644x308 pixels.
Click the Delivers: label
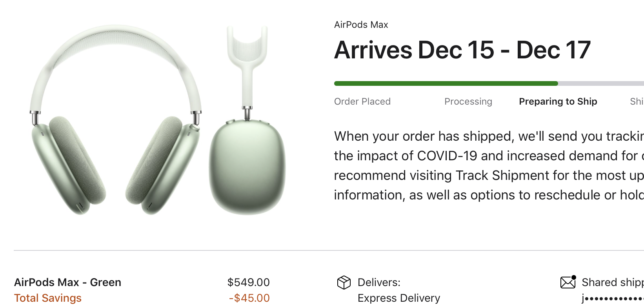[x=379, y=282]
